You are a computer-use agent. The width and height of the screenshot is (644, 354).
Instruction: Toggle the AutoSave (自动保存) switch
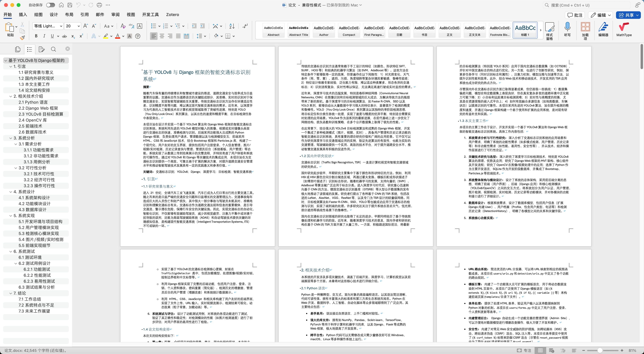pyautogui.click(x=50, y=5)
